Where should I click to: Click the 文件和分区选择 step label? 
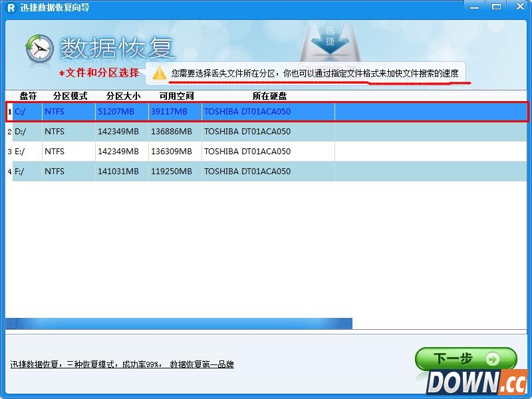pos(104,73)
